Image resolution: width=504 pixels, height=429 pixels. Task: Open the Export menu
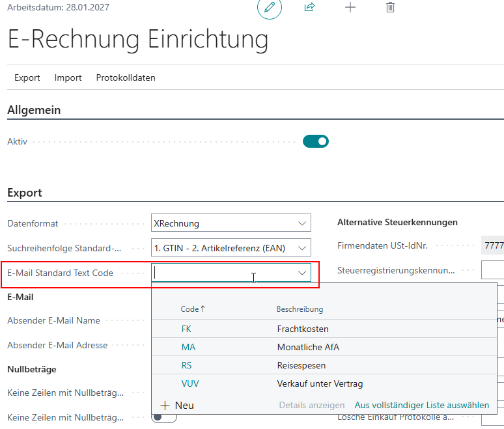click(x=27, y=77)
